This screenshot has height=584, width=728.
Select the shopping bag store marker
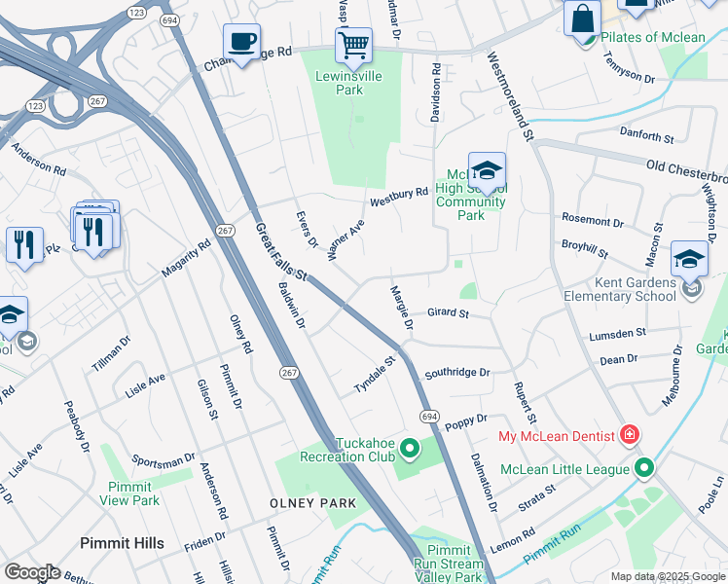pos(583,18)
